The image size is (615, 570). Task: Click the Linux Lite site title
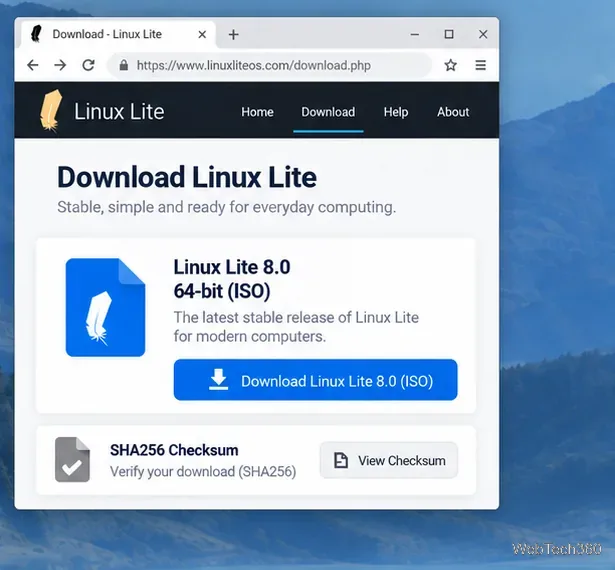point(119,111)
